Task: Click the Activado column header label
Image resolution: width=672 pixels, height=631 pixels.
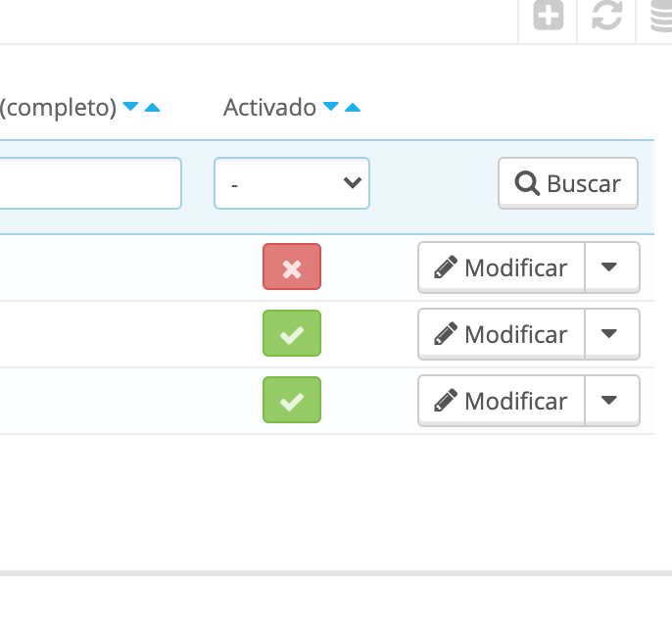Action: click(x=269, y=107)
